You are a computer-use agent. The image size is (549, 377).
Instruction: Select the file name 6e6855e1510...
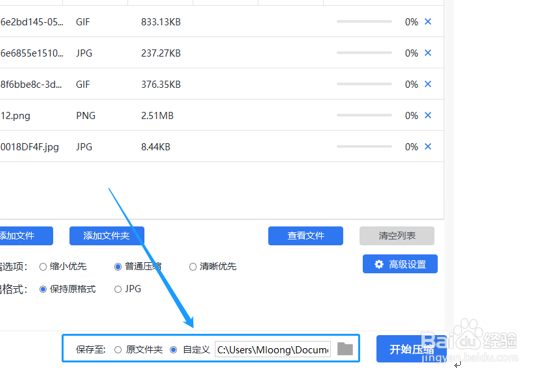coord(32,53)
